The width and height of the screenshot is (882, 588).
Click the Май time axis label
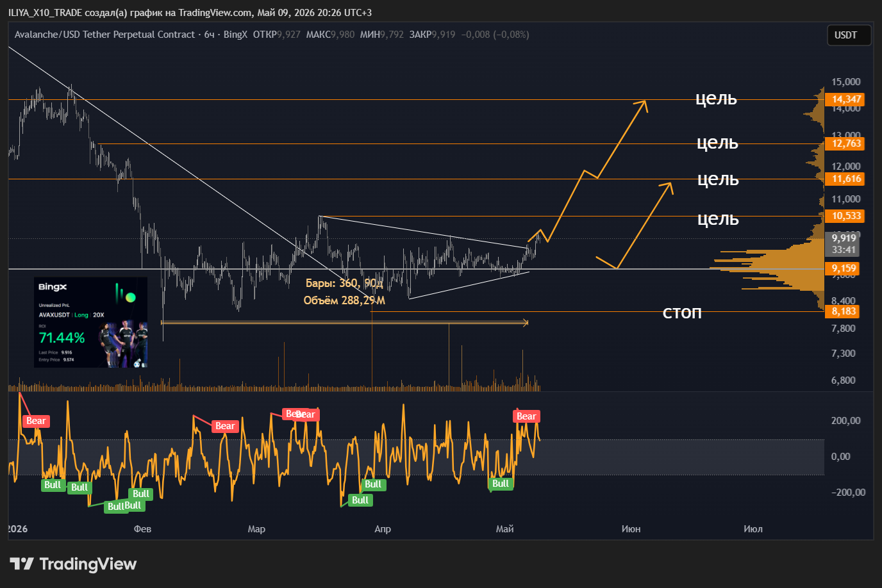pos(505,529)
